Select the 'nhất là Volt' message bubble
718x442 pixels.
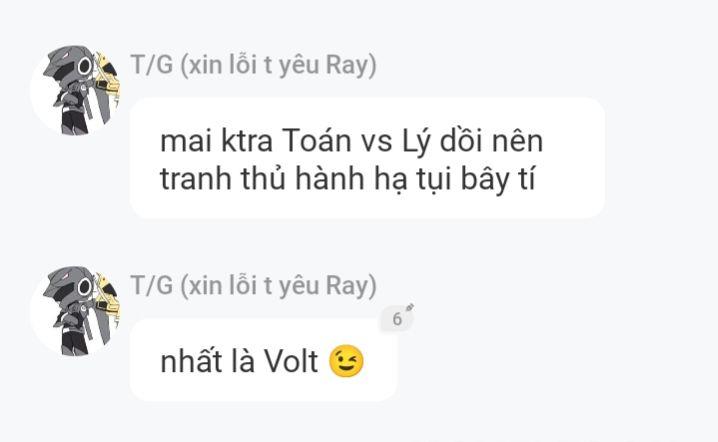pos(263,360)
